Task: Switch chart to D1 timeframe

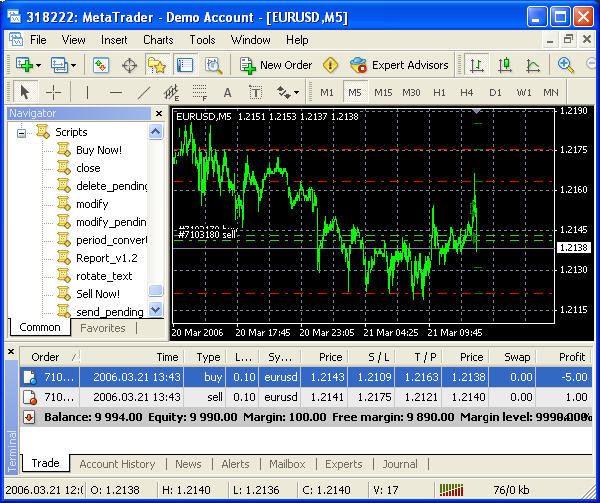Action: click(x=495, y=93)
